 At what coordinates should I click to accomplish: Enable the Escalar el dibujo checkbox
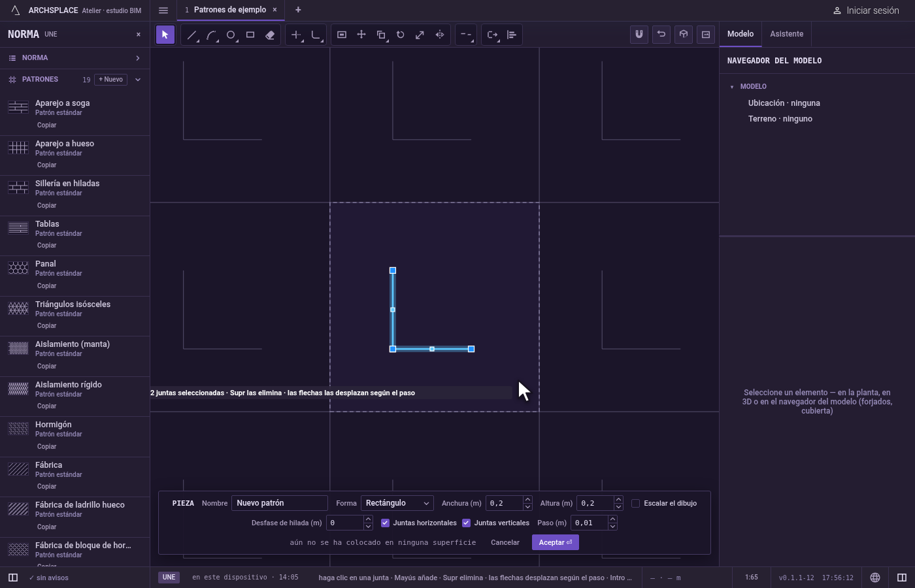coord(635,504)
